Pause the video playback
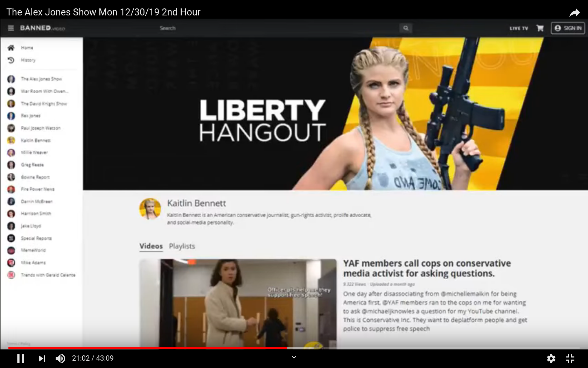Viewport: 588px width, 368px height. pyautogui.click(x=21, y=358)
